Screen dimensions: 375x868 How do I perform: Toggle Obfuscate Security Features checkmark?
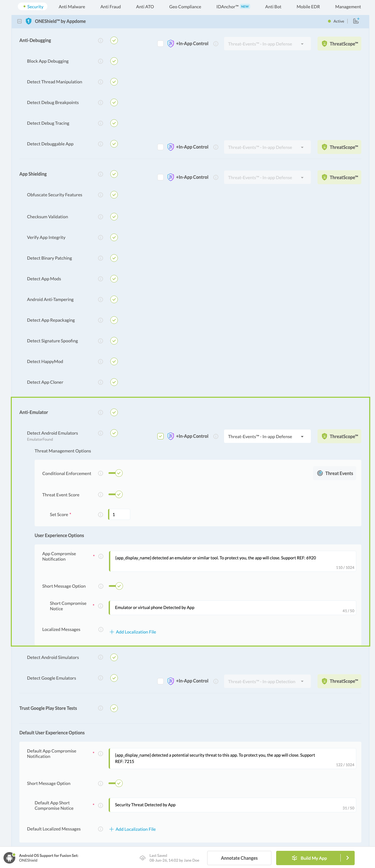114,195
